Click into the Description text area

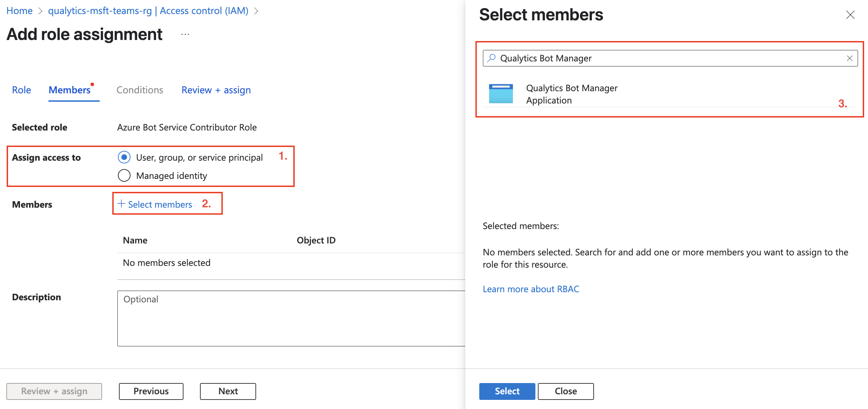coord(291,318)
